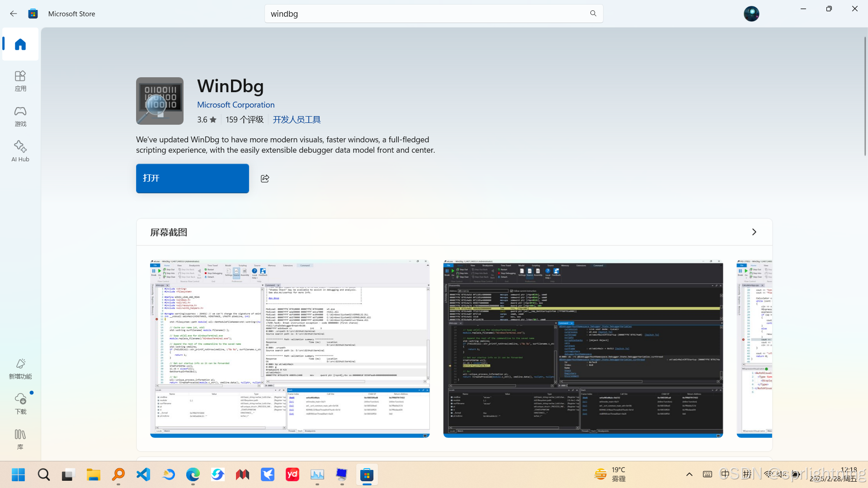The width and height of the screenshot is (868, 488).
Task: Open Microsoft Edge from taskbar
Action: click(193, 474)
